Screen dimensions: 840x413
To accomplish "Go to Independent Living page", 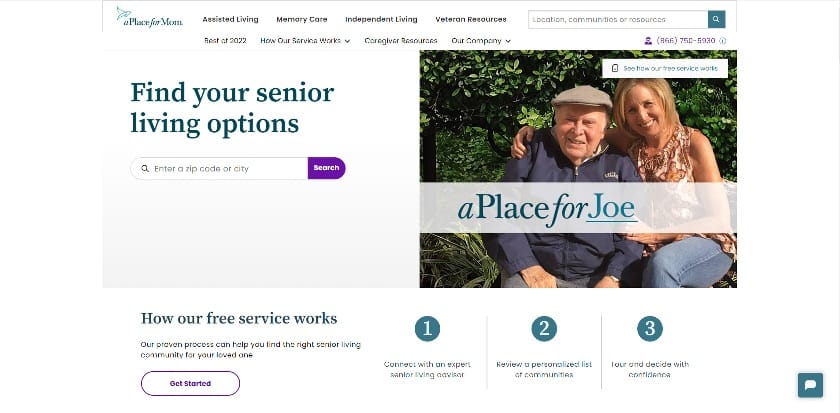I will click(381, 19).
